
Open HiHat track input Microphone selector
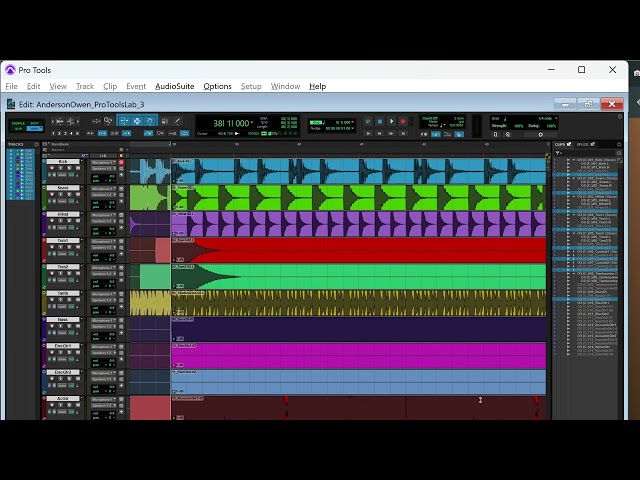[103, 215]
